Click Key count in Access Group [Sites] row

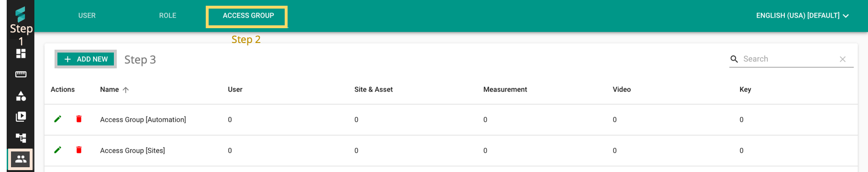(741, 150)
